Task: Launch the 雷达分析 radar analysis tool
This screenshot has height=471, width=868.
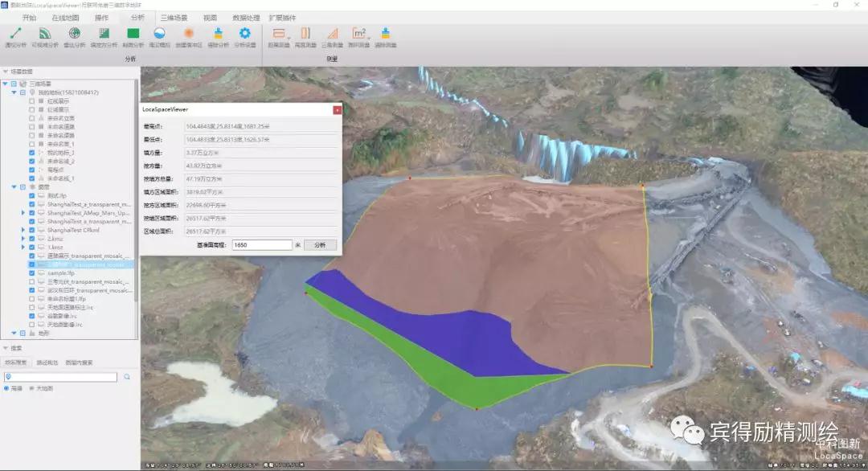Action: click(74, 34)
